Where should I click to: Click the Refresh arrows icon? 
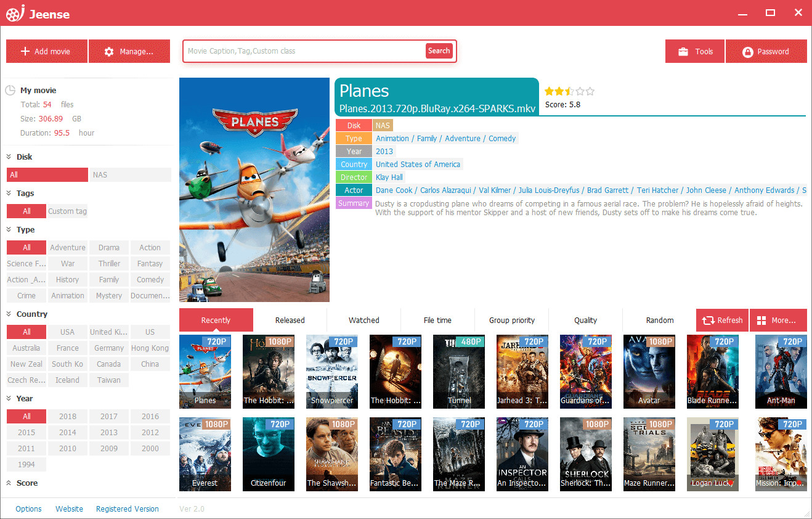click(708, 321)
